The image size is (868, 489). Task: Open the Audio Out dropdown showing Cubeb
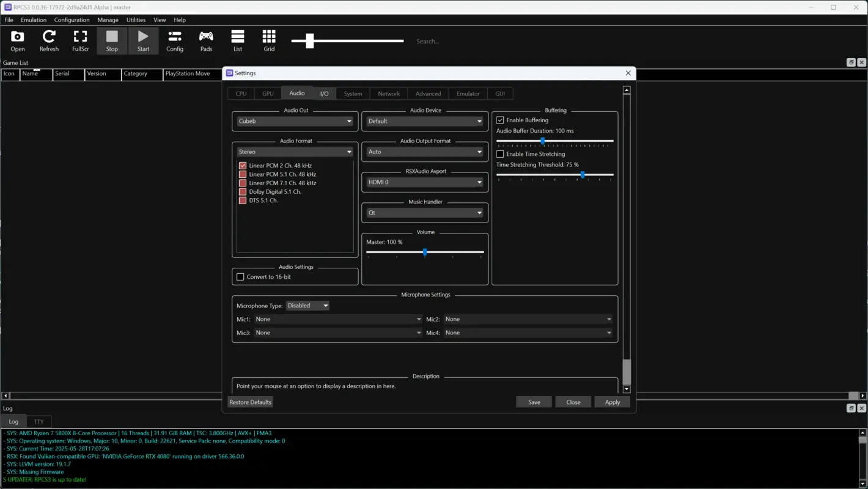295,121
